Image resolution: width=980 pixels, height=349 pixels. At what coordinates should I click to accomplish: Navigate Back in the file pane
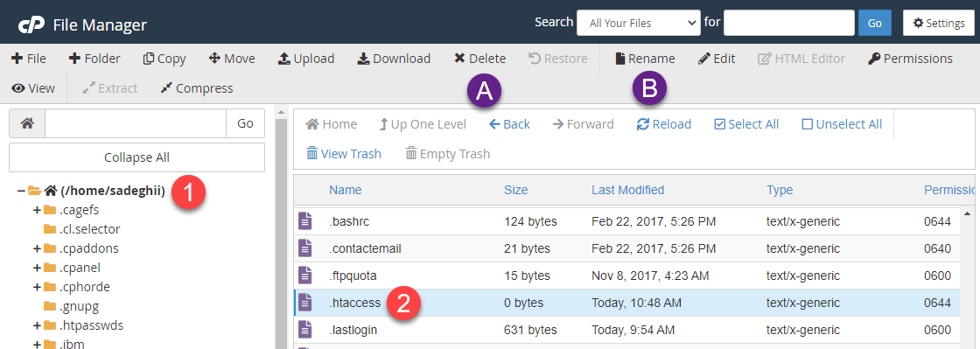point(509,124)
